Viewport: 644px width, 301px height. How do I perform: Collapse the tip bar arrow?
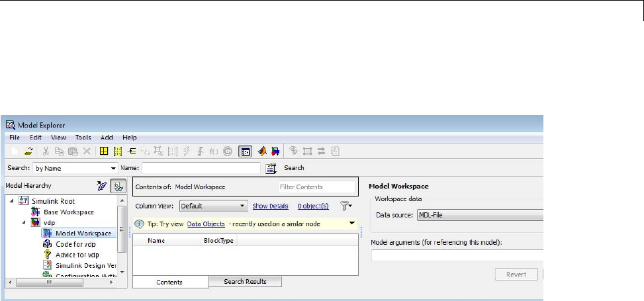(x=352, y=224)
